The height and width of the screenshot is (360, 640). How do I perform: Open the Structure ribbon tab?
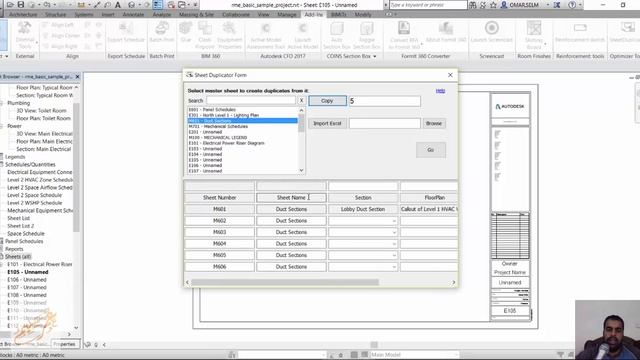56,14
